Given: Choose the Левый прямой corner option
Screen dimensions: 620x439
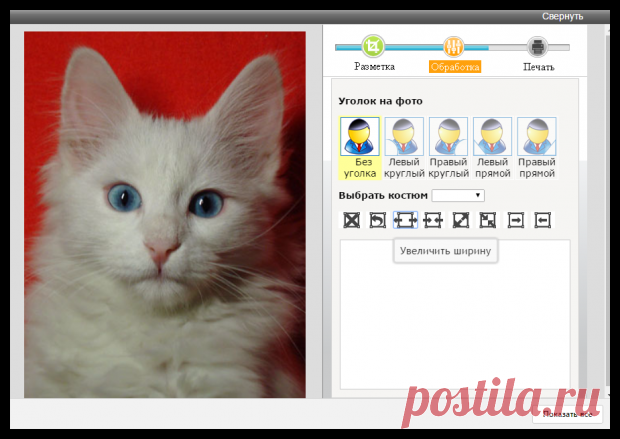Looking at the screenshot, I should coord(493,148).
